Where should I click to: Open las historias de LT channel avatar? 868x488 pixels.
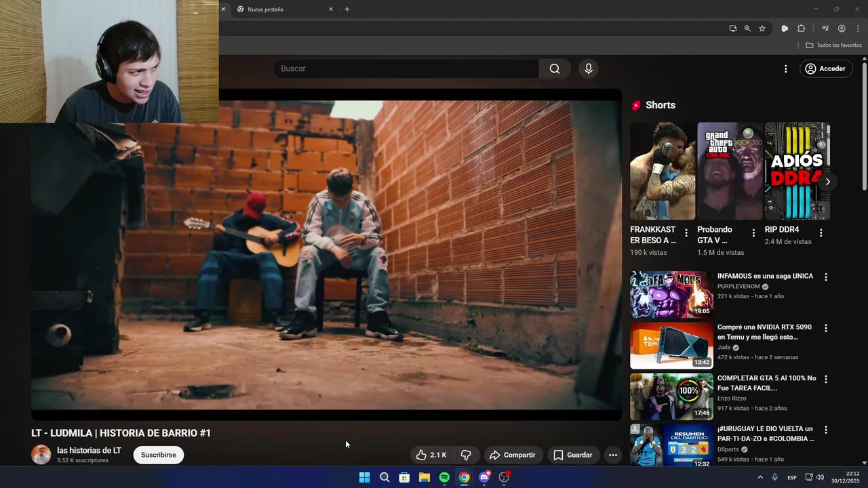tap(41, 455)
